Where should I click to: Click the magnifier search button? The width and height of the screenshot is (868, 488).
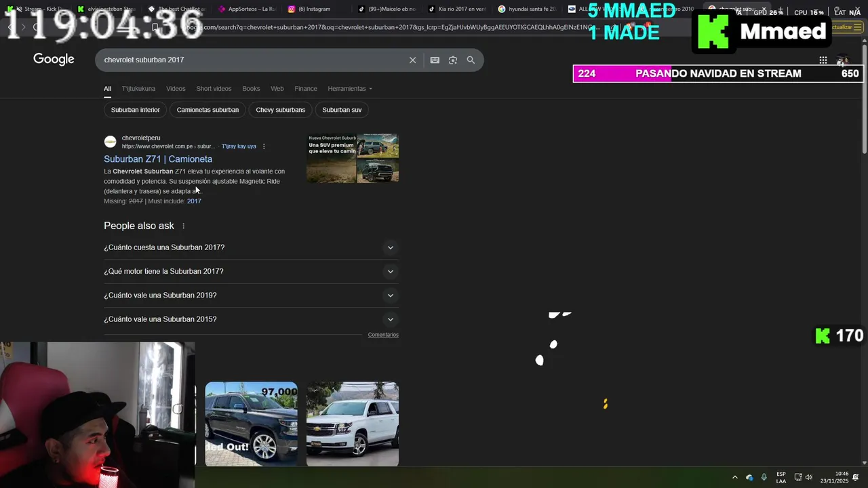coord(471,60)
